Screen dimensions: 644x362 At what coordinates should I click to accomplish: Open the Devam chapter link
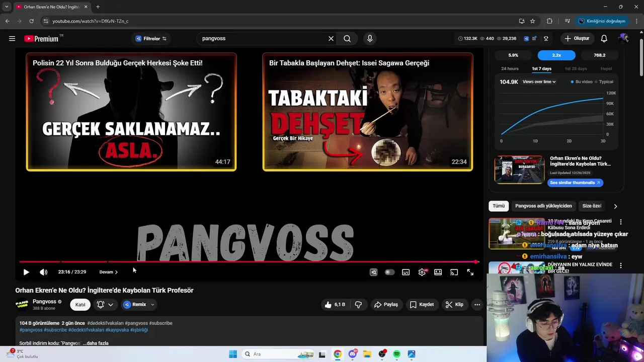[x=108, y=272]
